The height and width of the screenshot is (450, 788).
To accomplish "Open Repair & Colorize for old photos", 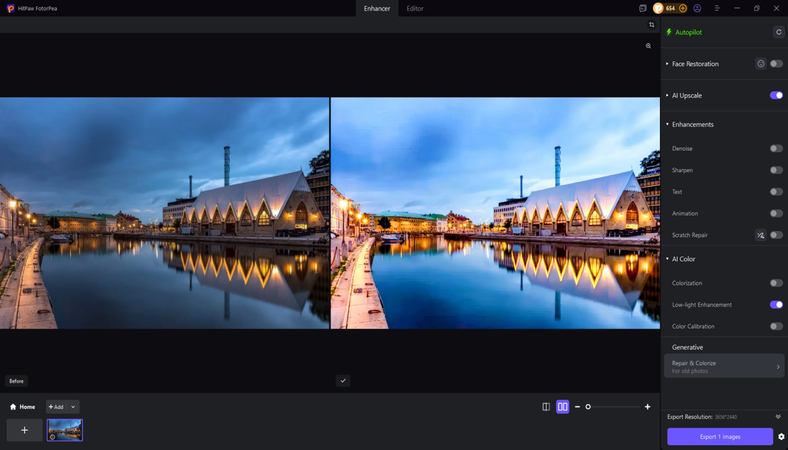I will pos(724,366).
